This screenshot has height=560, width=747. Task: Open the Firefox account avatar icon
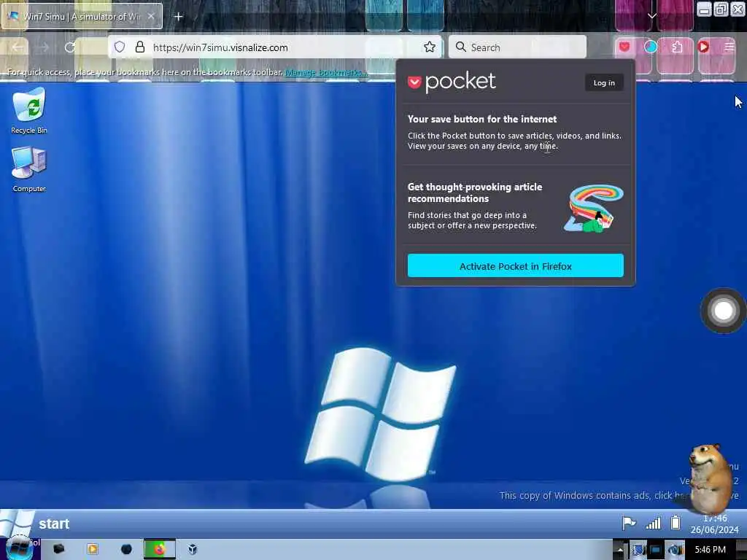coord(650,47)
